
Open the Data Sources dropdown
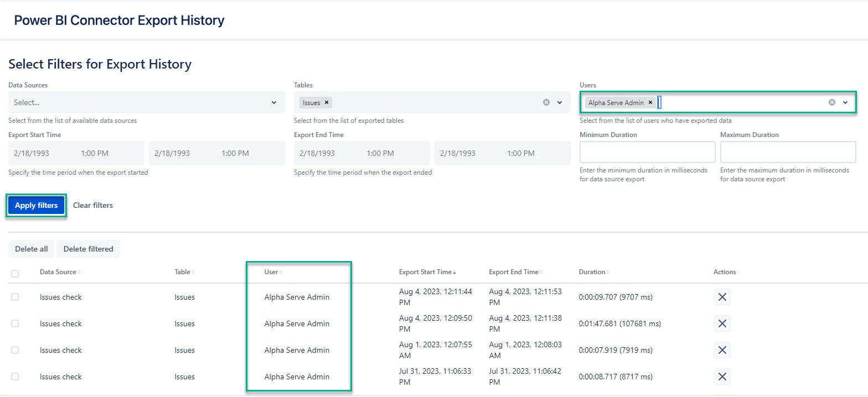[147, 102]
